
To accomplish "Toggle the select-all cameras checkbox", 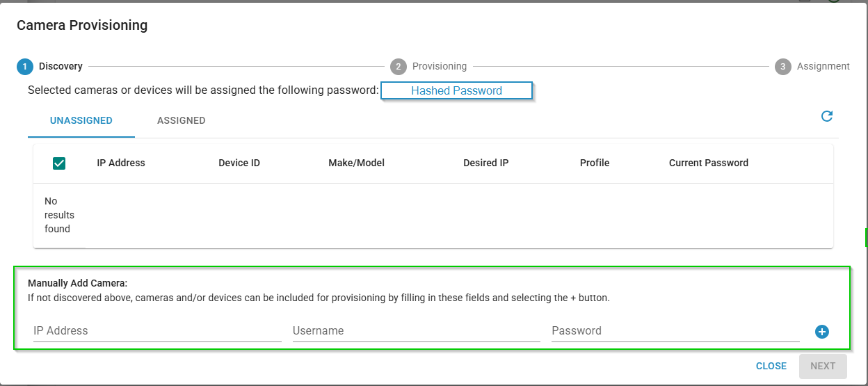I will [59, 163].
